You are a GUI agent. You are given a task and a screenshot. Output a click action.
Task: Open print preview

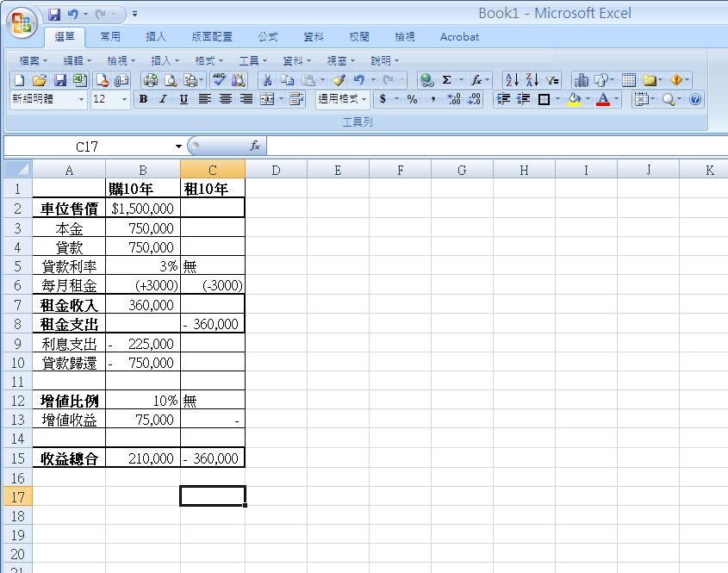[171, 80]
